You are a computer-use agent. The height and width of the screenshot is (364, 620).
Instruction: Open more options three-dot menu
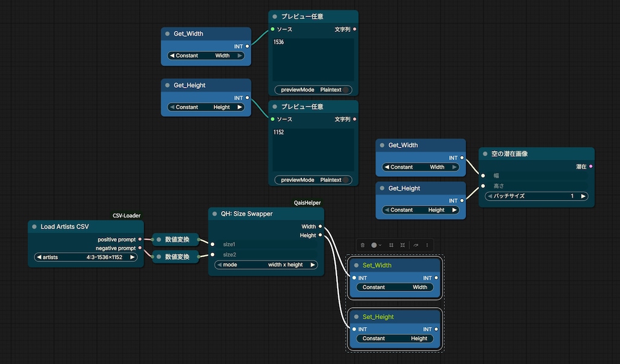(x=427, y=245)
